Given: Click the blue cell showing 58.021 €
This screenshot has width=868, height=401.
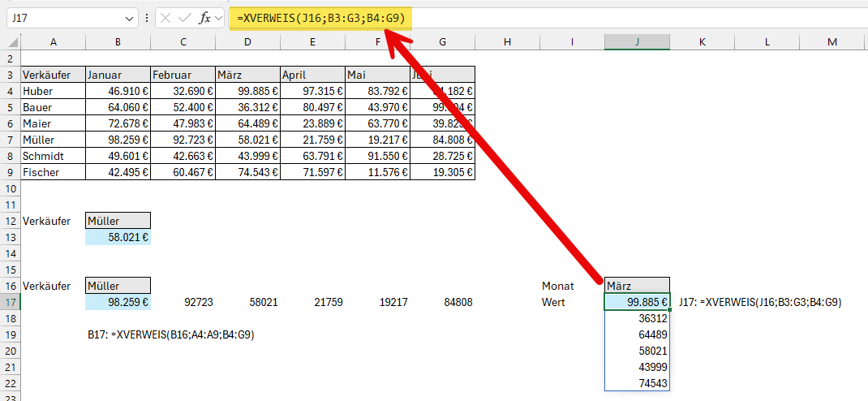Looking at the screenshot, I should pos(118,237).
